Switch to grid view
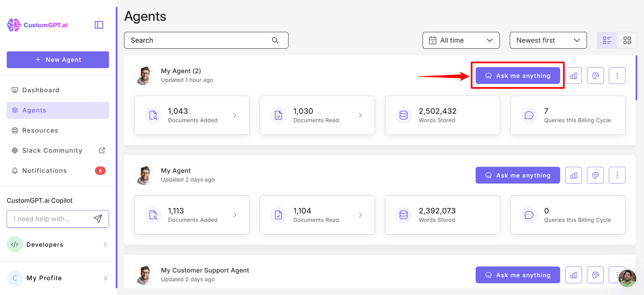This screenshot has width=644, height=295. tap(627, 40)
